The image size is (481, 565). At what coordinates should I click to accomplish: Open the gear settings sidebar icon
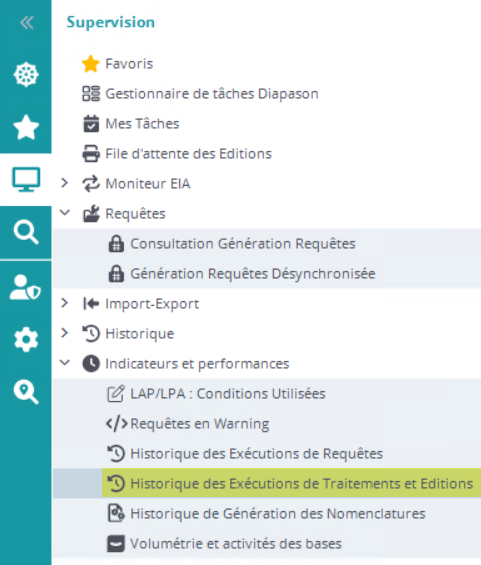26,339
